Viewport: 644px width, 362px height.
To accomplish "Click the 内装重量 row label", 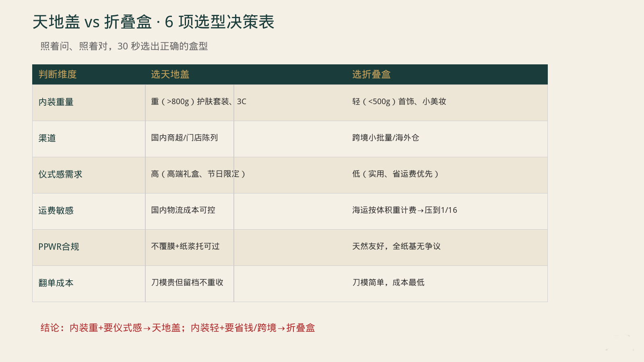I will (56, 102).
